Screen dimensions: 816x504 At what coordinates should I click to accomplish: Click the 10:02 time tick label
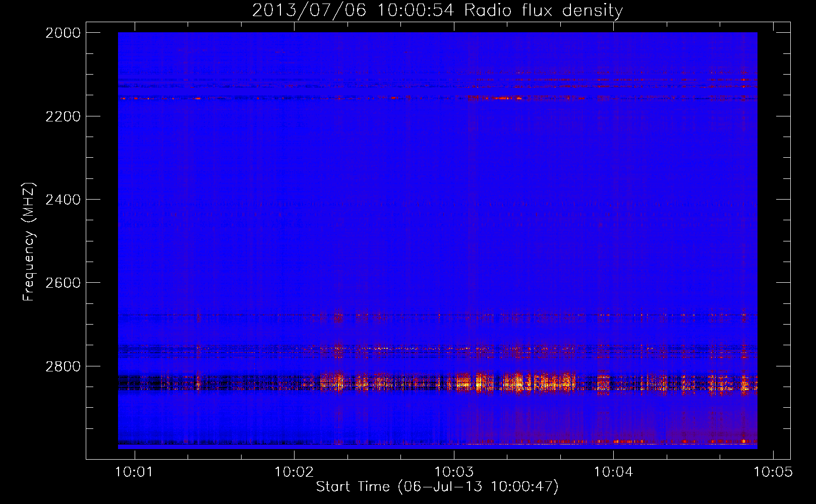294,472
